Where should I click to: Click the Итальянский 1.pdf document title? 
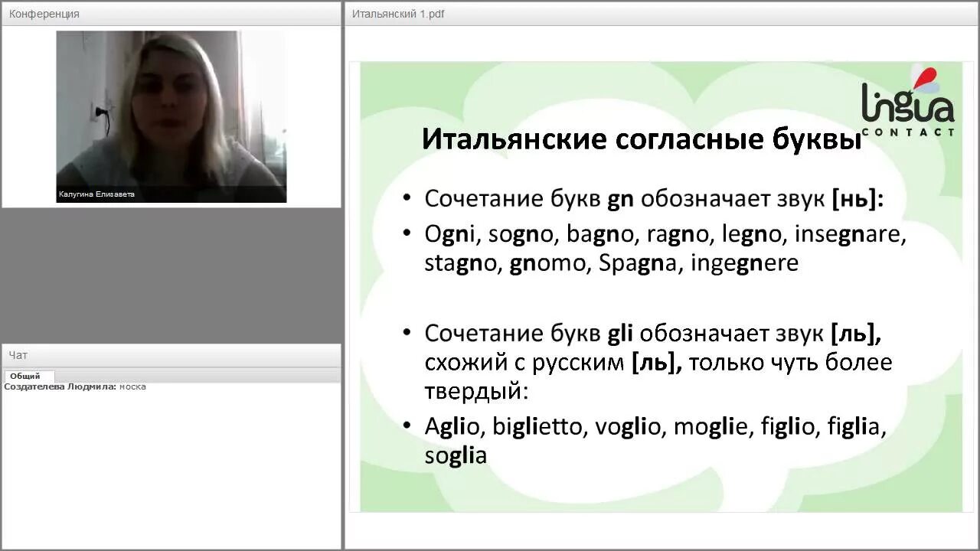(398, 14)
